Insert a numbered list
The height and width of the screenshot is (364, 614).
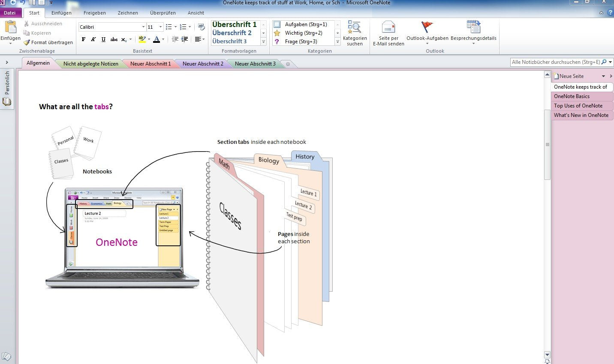(x=183, y=27)
